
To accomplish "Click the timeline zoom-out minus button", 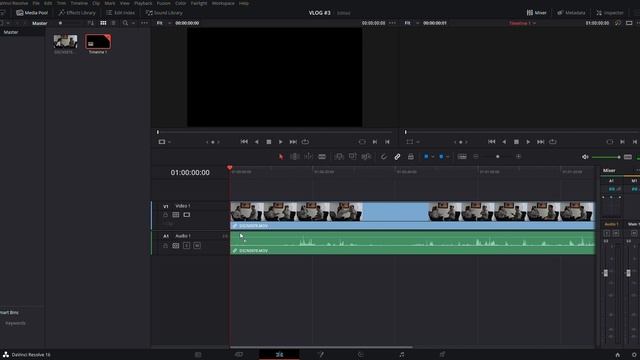I will (476, 157).
